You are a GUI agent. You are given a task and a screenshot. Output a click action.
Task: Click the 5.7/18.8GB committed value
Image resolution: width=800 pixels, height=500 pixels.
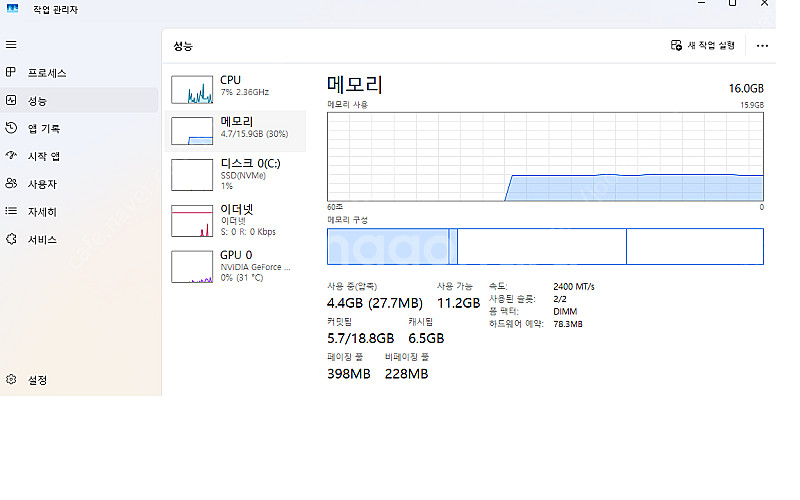click(x=360, y=338)
